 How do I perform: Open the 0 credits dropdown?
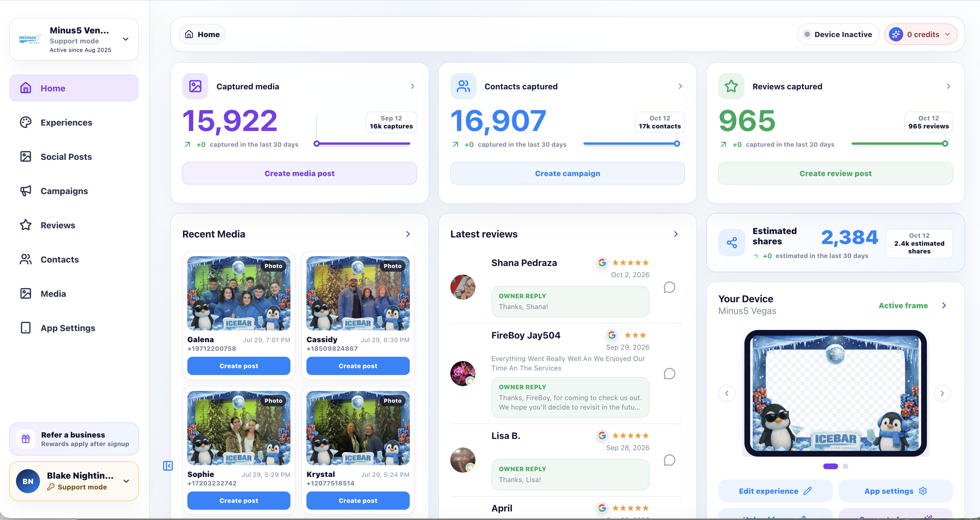coord(921,34)
